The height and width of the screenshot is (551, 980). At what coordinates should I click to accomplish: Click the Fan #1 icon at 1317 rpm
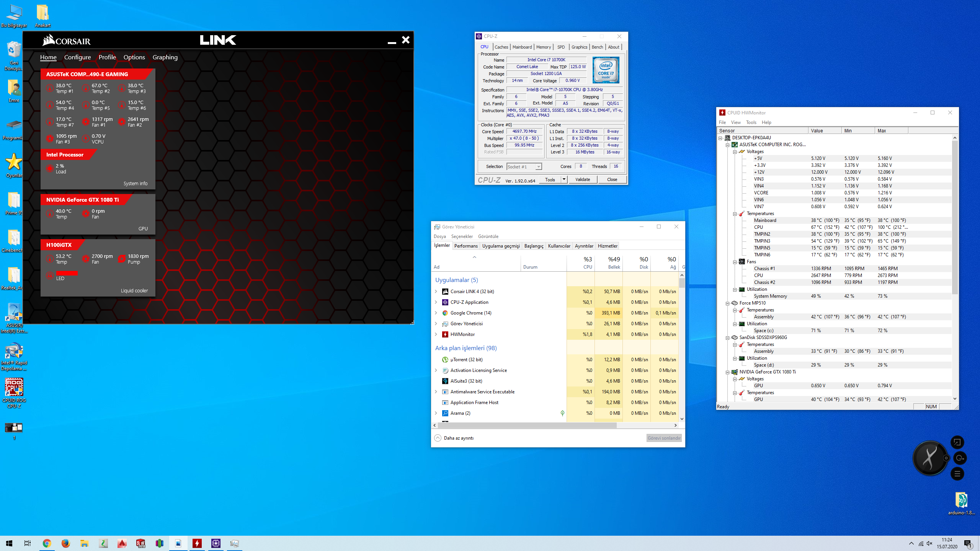point(86,122)
